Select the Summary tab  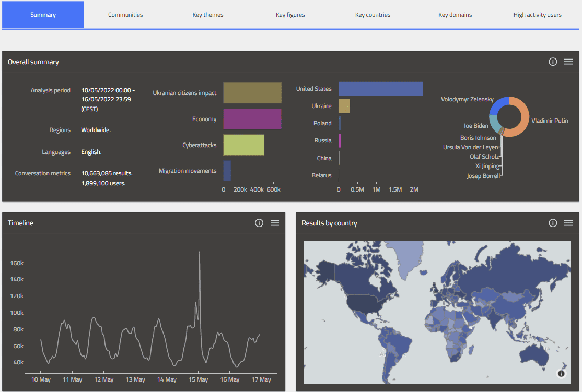(43, 15)
